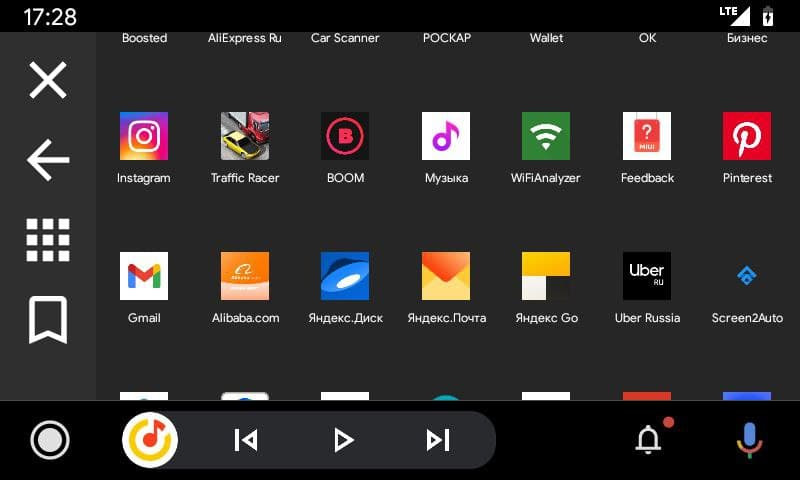800x480 pixels.
Task: Open the Gmail app
Action: (144, 276)
